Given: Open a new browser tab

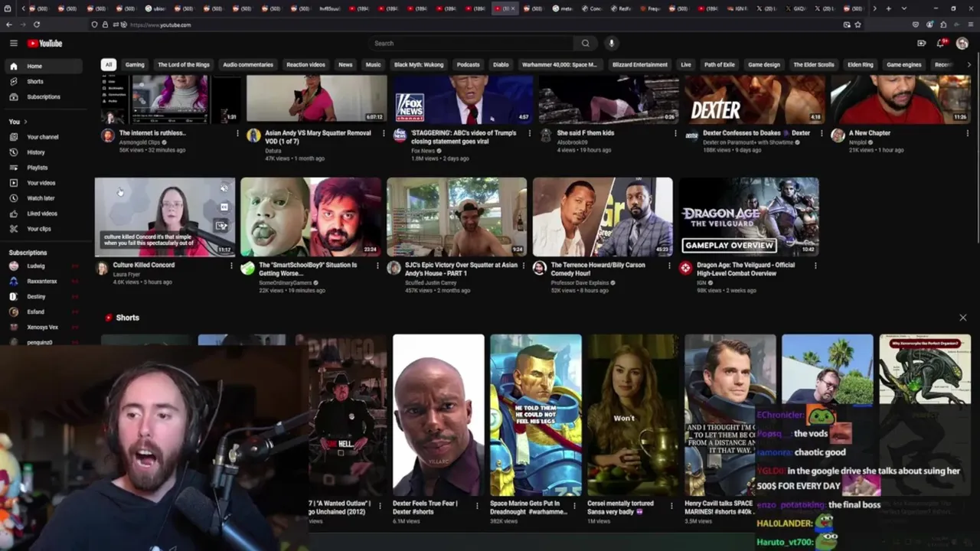Looking at the screenshot, I should 888,8.
